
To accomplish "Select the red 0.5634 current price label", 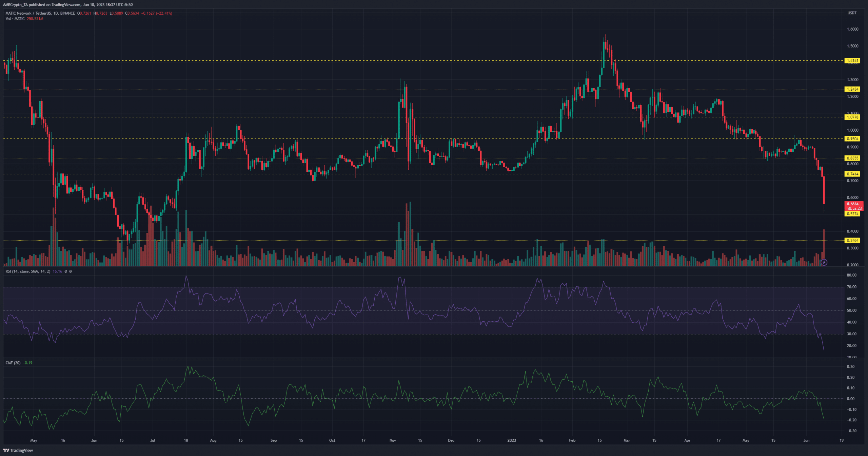I will [852, 204].
